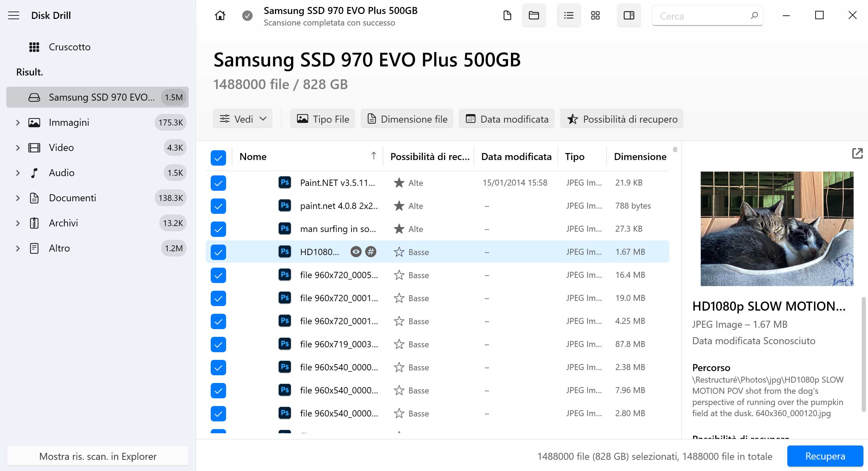Expand the Archivi category
The width and height of the screenshot is (868, 471).
(x=18, y=223)
